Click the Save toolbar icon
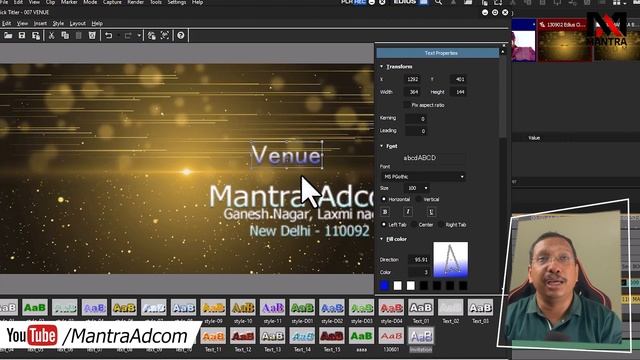 [x=22, y=36]
